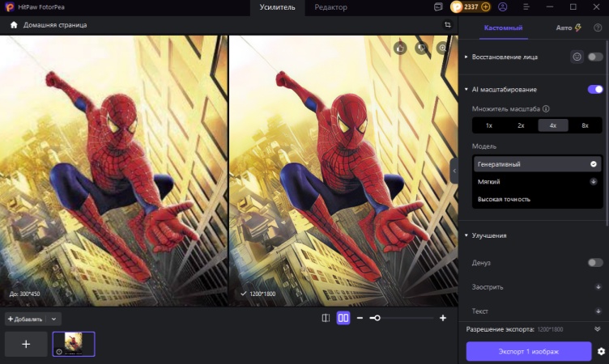Image resolution: width=609 pixels, height=364 pixels.
Task: Click the face smiley icon
Action: pyautogui.click(x=577, y=57)
